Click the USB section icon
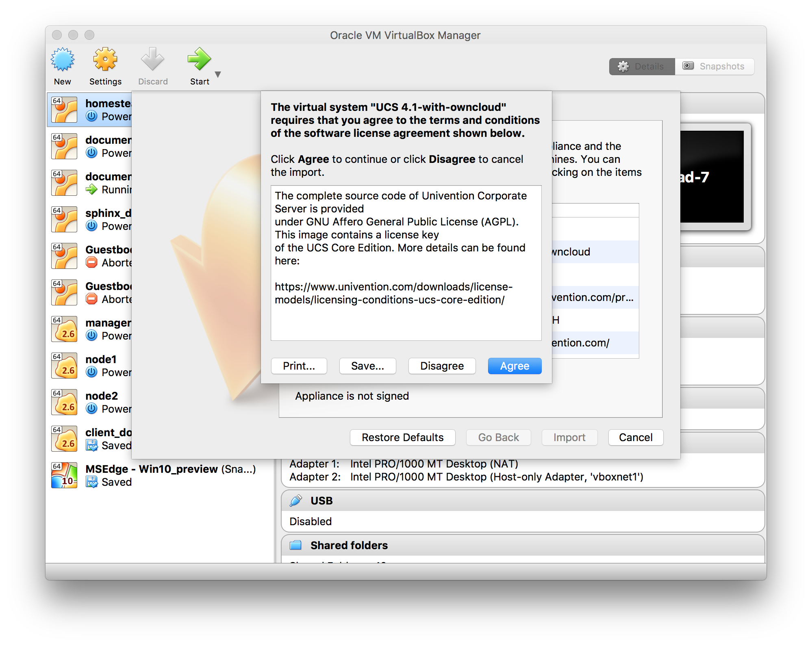The width and height of the screenshot is (812, 645). coord(295,500)
